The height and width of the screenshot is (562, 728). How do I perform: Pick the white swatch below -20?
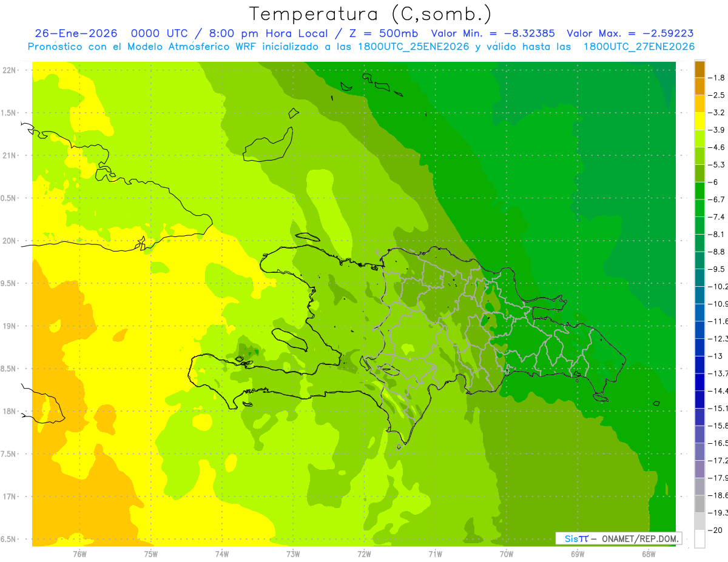(x=699, y=539)
